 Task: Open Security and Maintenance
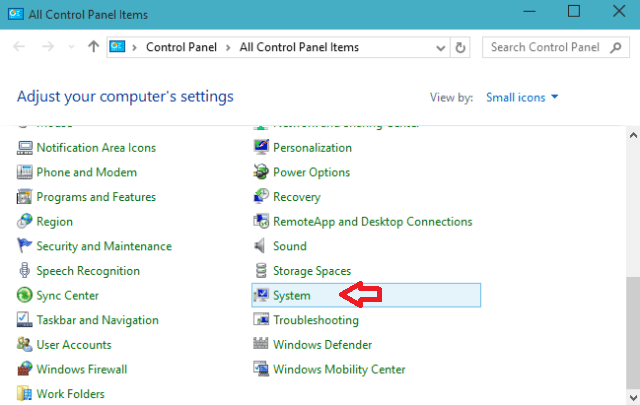tap(104, 246)
